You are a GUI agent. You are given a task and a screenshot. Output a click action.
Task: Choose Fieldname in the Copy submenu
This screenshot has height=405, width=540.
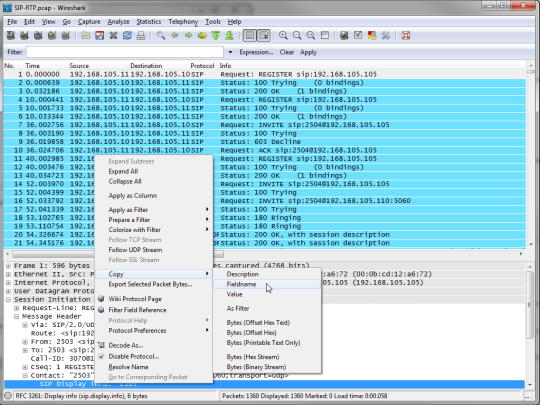[267, 284]
